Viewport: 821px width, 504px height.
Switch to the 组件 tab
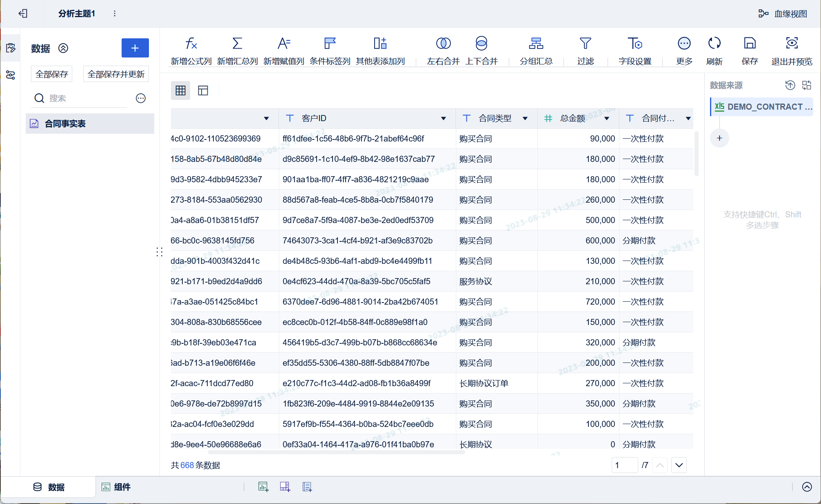point(116,487)
